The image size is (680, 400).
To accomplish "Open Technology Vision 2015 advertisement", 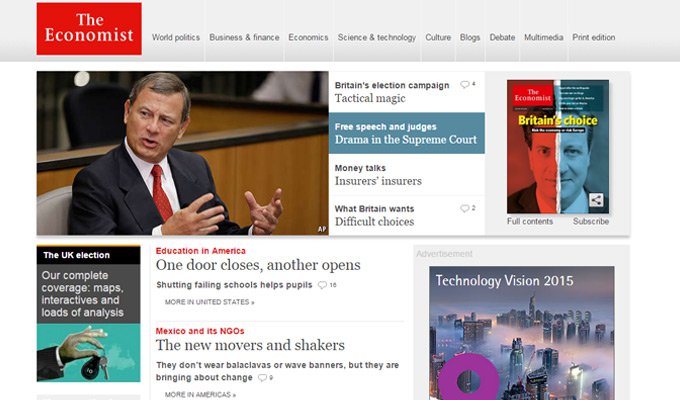I will pyautogui.click(x=522, y=333).
